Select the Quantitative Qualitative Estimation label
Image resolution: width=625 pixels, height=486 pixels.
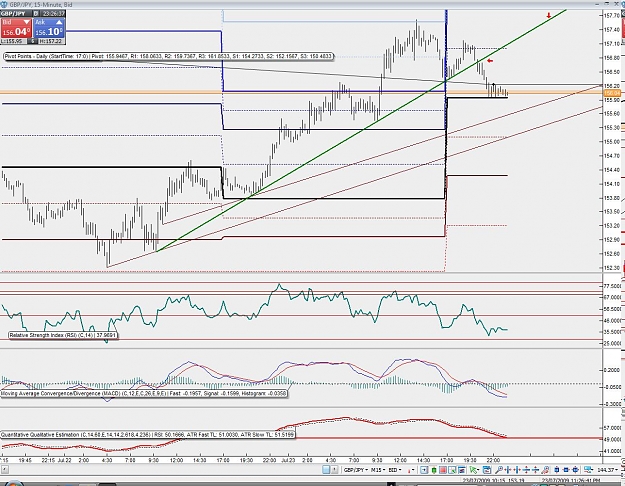point(147,435)
